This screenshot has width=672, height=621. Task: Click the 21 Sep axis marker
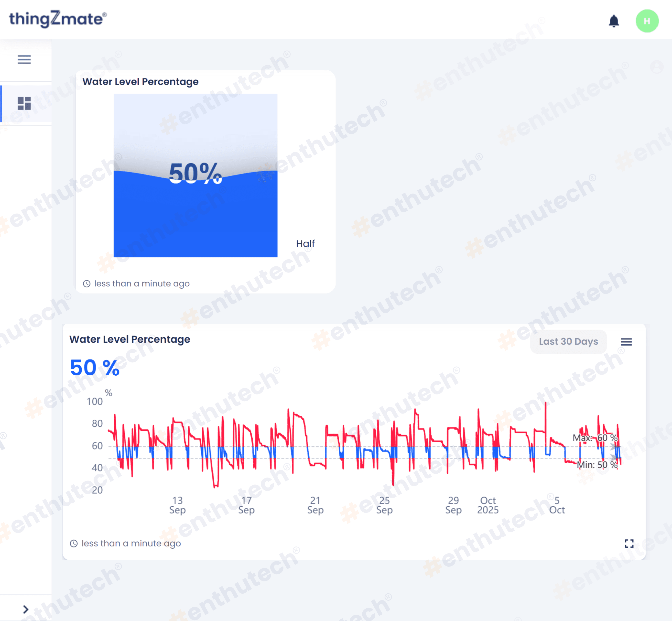[315, 505]
